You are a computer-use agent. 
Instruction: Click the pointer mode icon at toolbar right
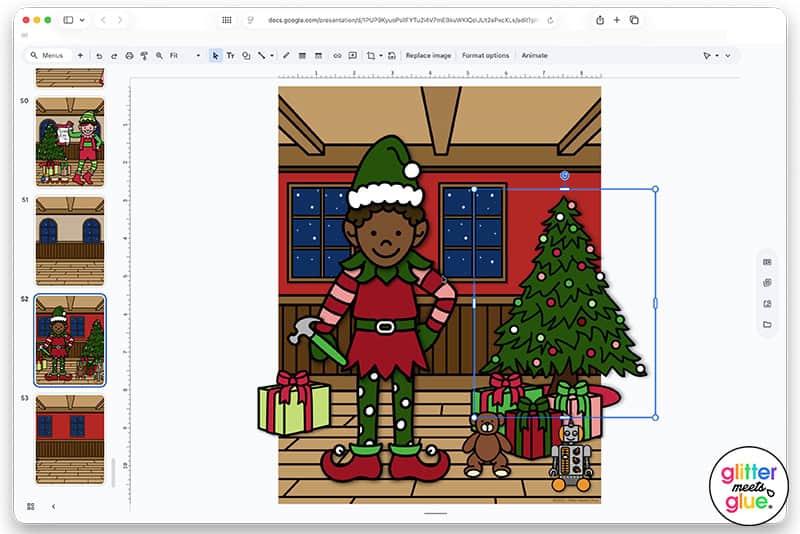click(x=707, y=56)
